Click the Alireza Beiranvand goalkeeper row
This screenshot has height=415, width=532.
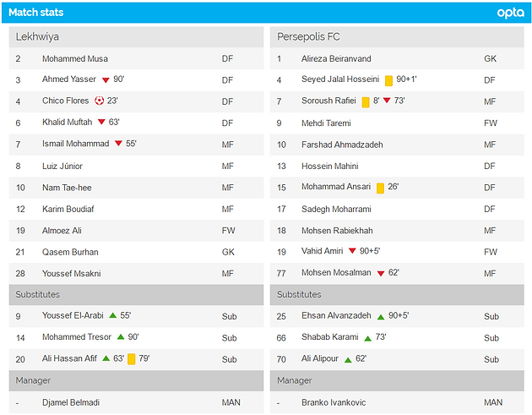click(x=397, y=58)
